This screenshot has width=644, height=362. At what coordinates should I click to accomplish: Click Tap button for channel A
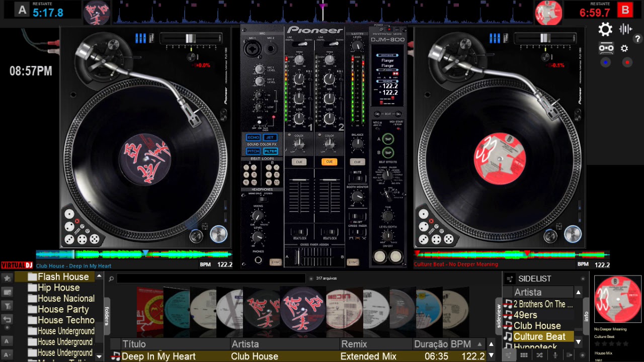(388, 139)
